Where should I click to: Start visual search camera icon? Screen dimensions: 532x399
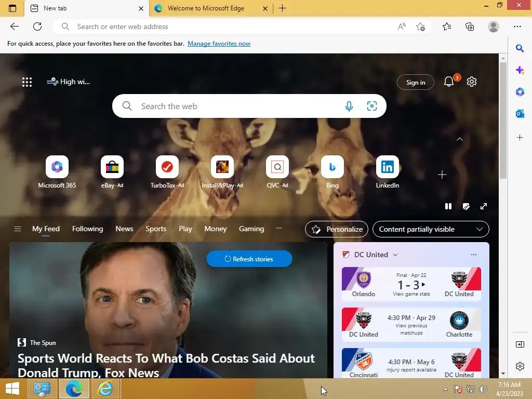(x=372, y=106)
